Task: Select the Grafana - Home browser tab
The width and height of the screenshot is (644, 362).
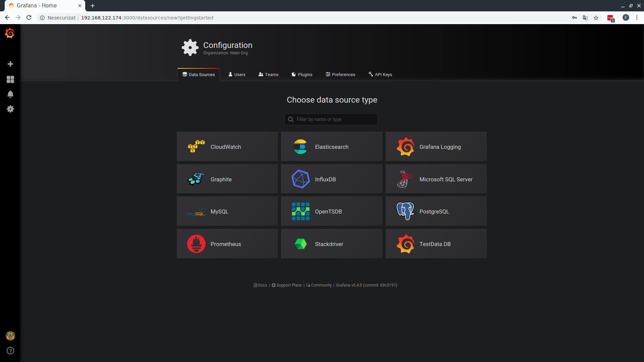Action: (45, 6)
